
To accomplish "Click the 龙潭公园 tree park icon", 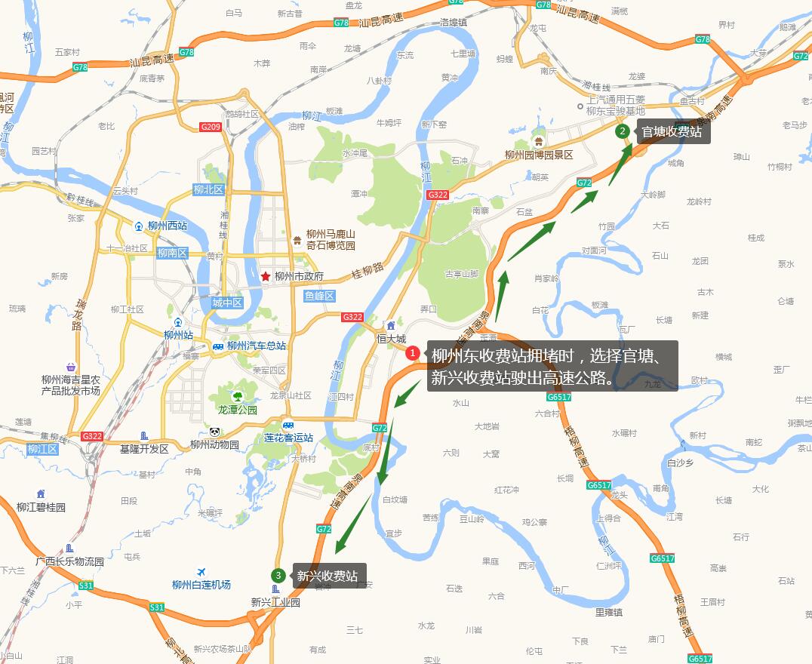I will (x=238, y=397).
